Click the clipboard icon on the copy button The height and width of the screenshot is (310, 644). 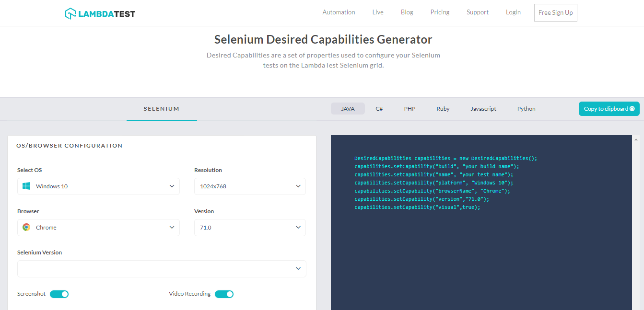pyautogui.click(x=633, y=109)
